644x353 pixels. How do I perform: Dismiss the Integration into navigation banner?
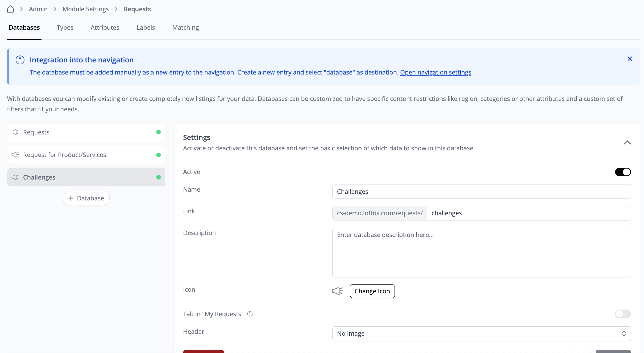point(630,59)
